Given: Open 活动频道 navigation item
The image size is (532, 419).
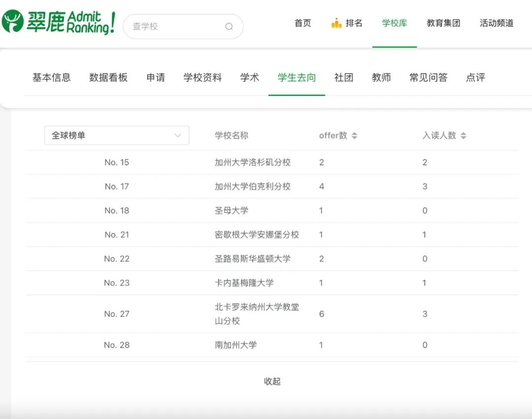Looking at the screenshot, I should click(497, 23).
